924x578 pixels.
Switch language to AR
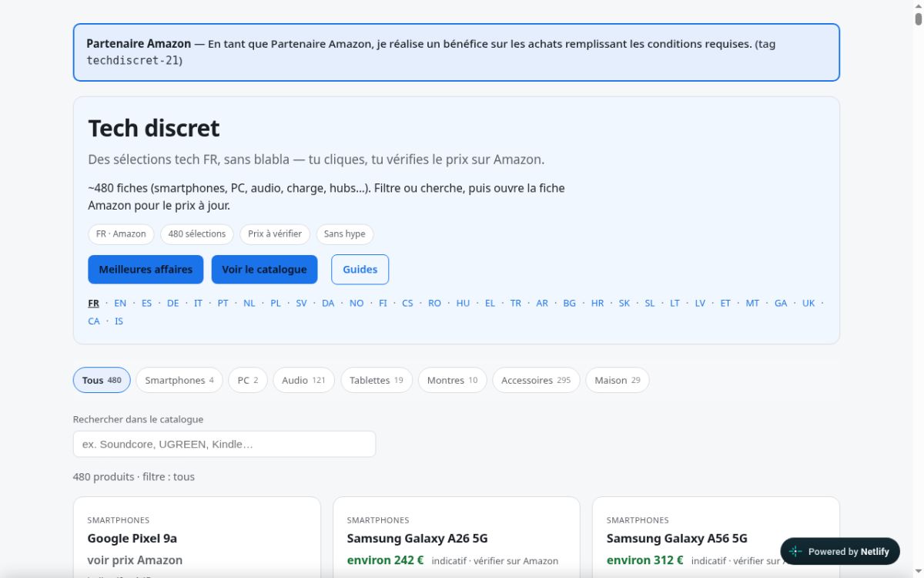(x=542, y=303)
